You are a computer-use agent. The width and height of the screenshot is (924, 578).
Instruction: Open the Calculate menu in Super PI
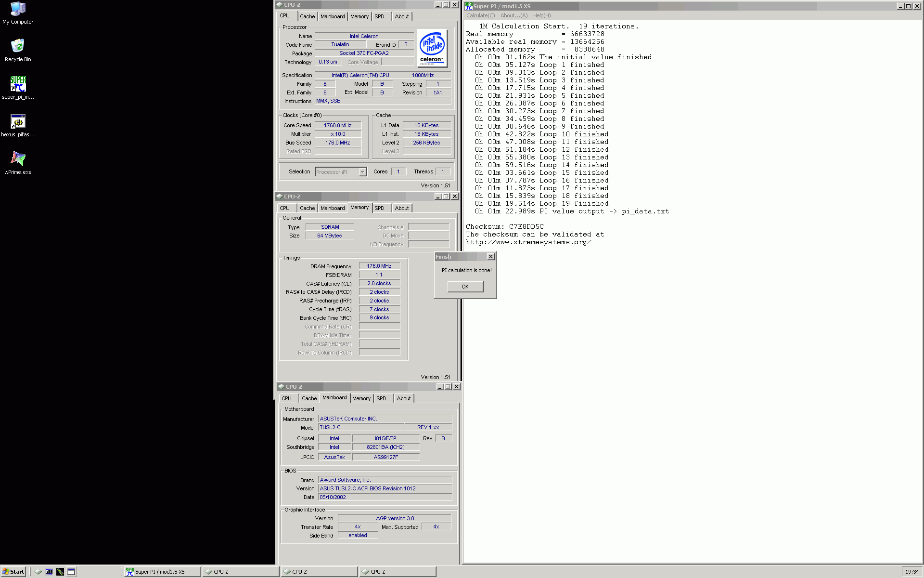click(480, 15)
